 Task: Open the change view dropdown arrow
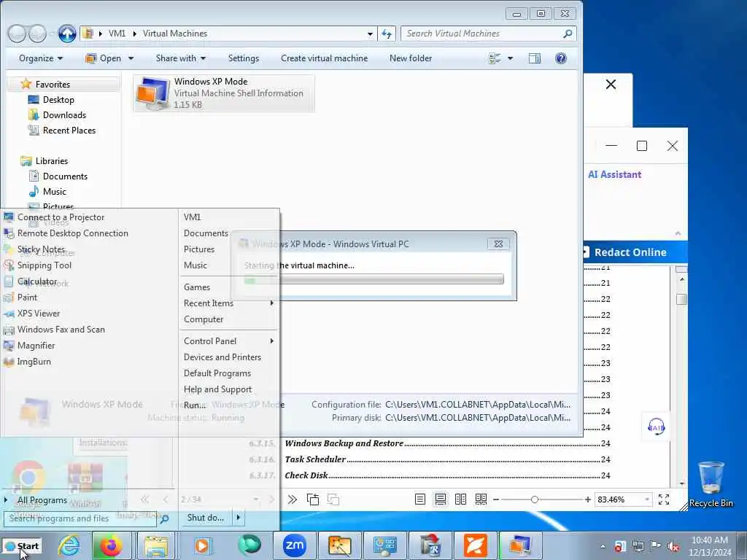[x=510, y=58]
